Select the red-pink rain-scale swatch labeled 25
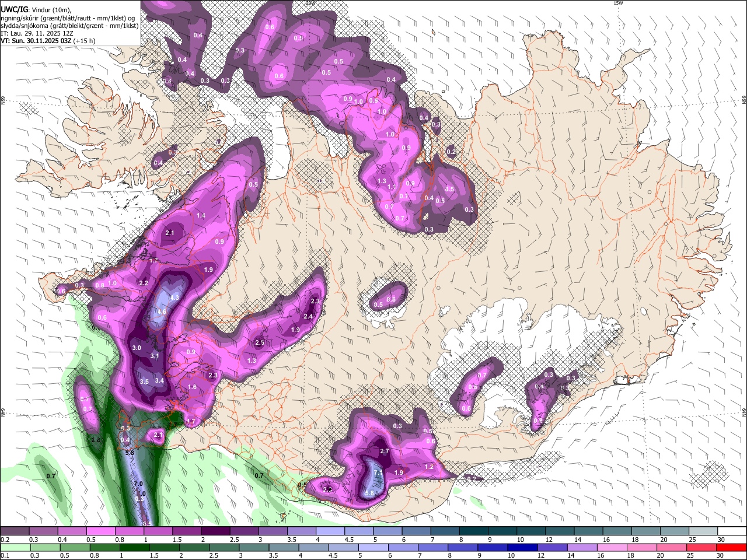Viewport: 747px width, 560px height. point(702,547)
